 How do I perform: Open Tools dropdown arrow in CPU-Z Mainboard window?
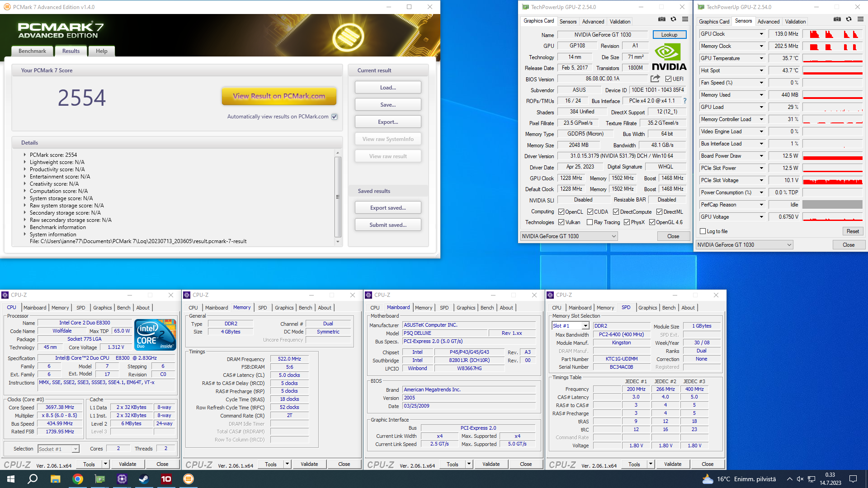click(x=469, y=464)
